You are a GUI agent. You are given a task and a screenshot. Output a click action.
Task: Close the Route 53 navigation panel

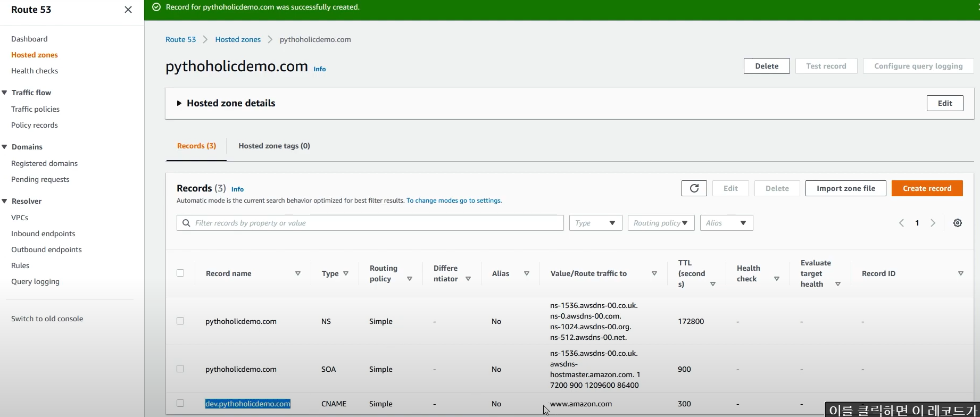tap(128, 10)
